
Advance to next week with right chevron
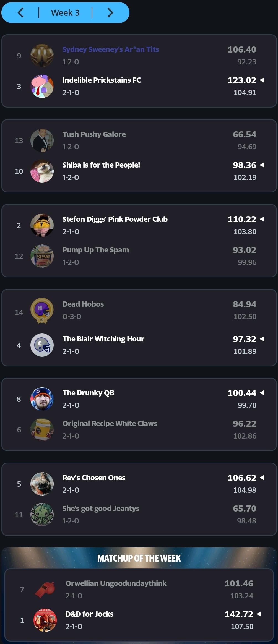click(110, 13)
